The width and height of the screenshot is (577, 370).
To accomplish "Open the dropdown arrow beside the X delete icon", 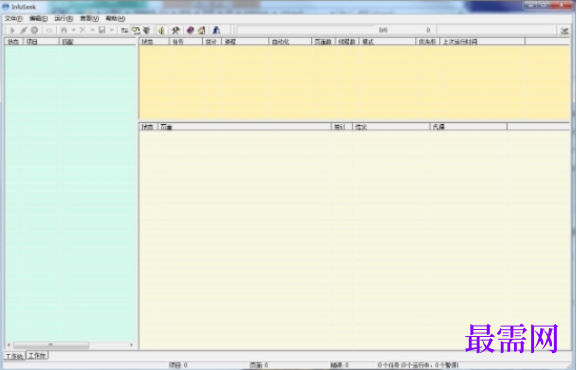I will coord(92,30).
